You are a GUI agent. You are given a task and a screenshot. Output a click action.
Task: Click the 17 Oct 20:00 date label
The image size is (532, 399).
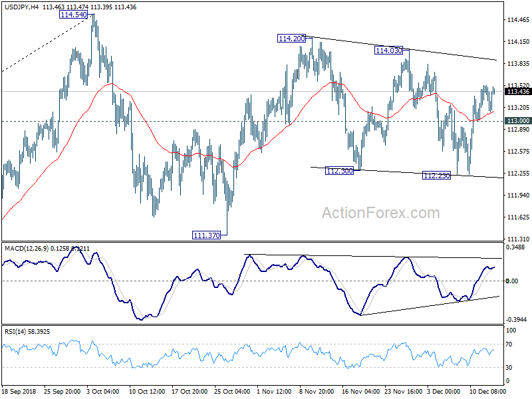[x=190, y=391]
